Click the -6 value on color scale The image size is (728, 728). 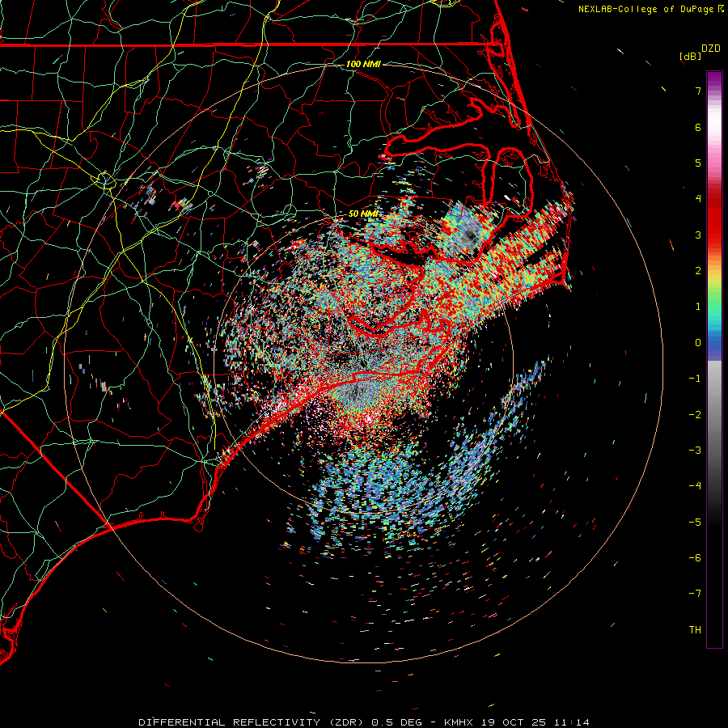(695, 558)
